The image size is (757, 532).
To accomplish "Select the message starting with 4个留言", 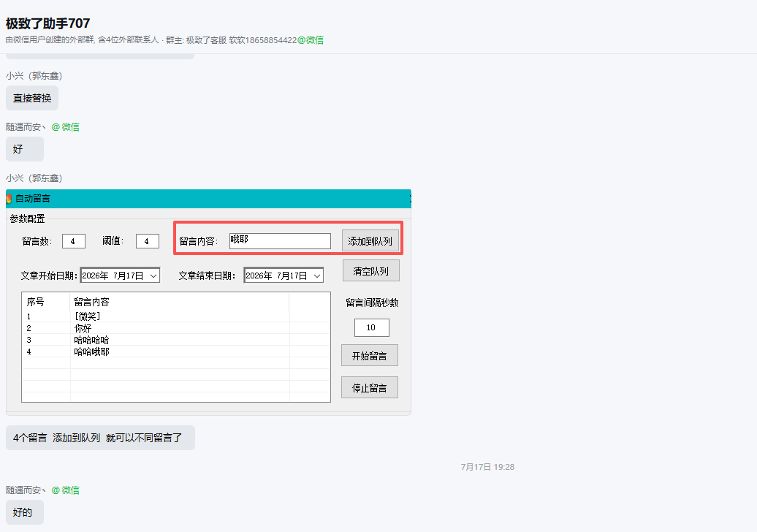I will tap(100, 438).
